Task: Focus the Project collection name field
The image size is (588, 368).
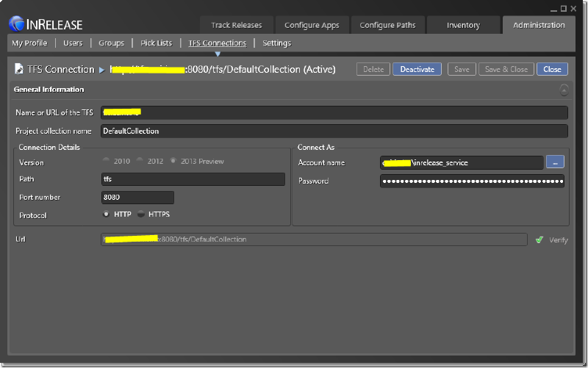Action: click(334, 131)
